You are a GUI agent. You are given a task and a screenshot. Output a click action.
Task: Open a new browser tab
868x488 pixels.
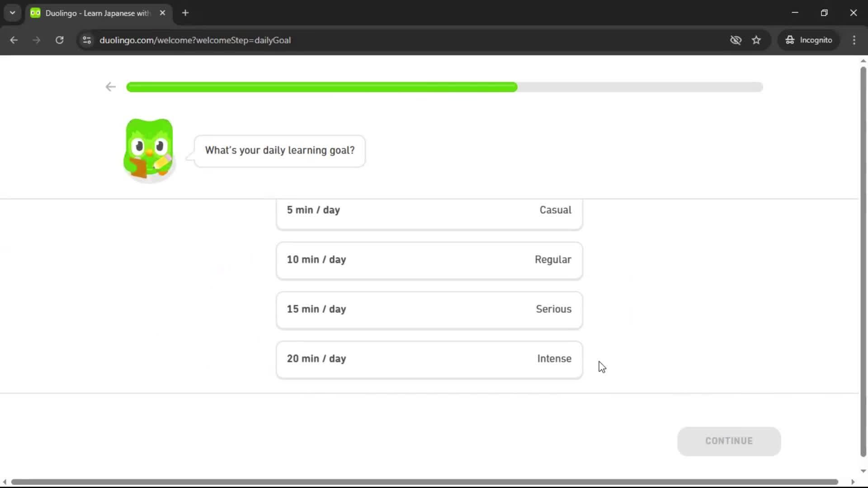pyautogui.click(x=185, y=13)
